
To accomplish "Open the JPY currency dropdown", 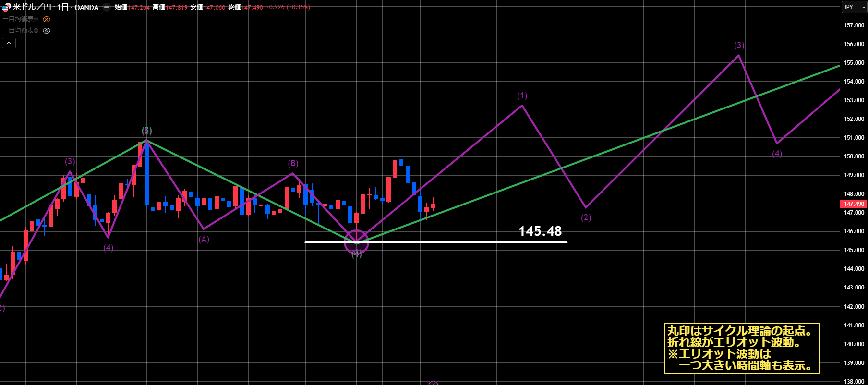I will (x=854, y=7).
